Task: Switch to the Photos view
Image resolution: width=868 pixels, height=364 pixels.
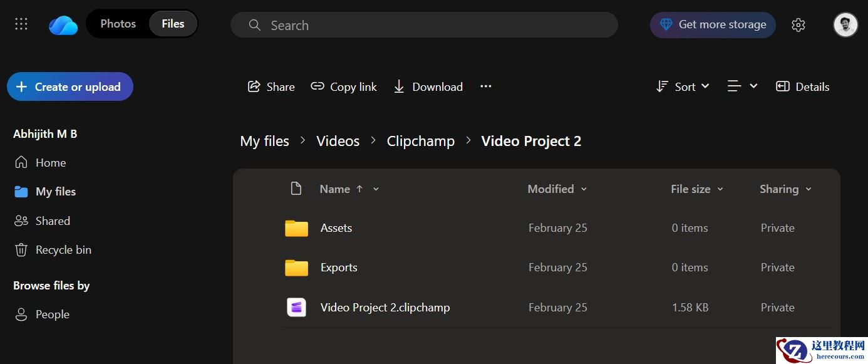Action: tap(118, 24)
